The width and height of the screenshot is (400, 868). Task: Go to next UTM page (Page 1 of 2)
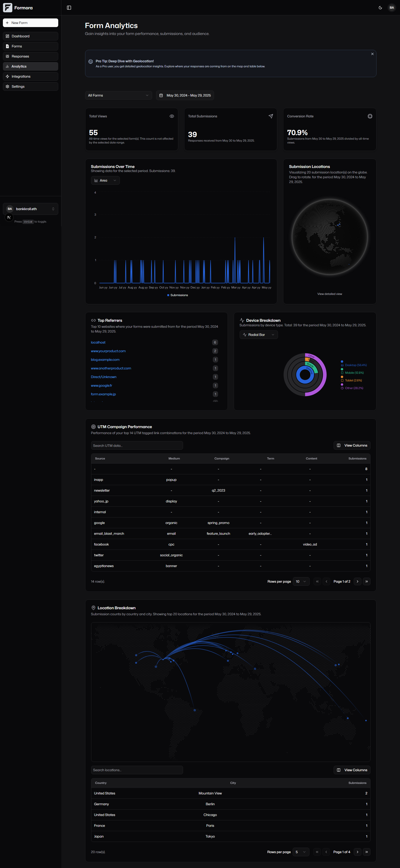[x=358, y=582]
